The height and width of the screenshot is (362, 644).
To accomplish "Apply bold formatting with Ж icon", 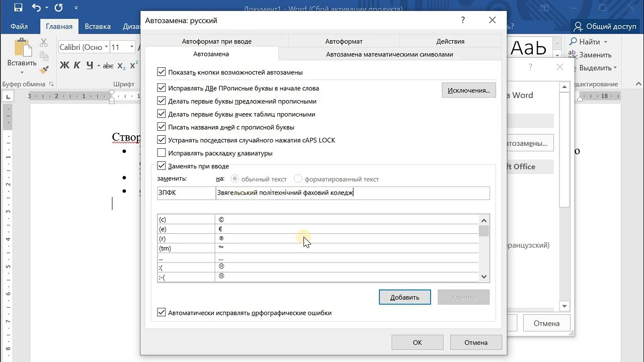I will tap(64, 65).
